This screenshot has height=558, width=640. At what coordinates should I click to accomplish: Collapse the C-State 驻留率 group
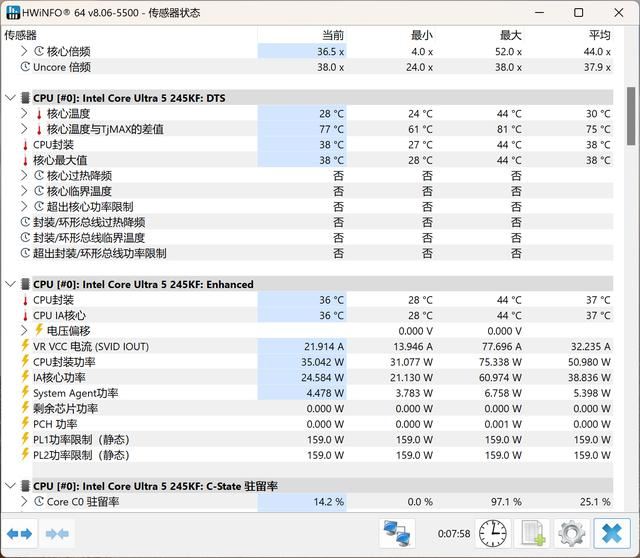(11, 486)
